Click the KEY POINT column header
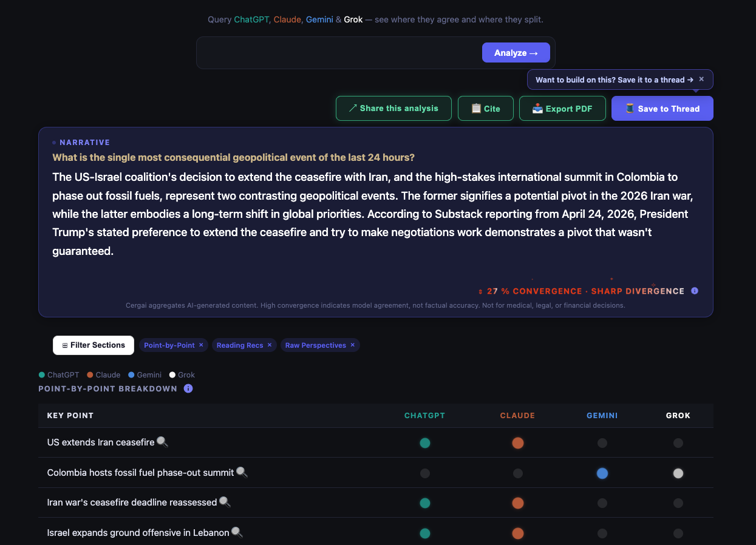Image resolution: width=756 pixels, height=545 pixels. pos(70,416)
